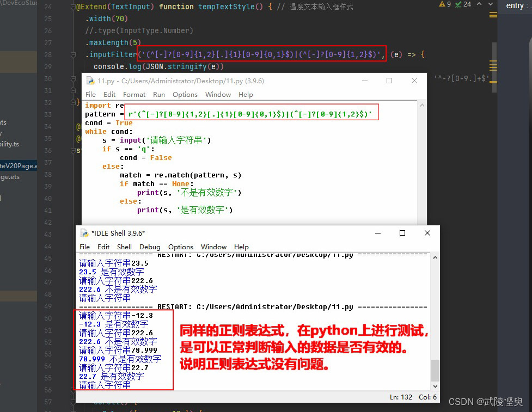The width and height of the screenshot is (532, 412).
Task: Click the Ln: 132 status indicator
Action: 401,397
